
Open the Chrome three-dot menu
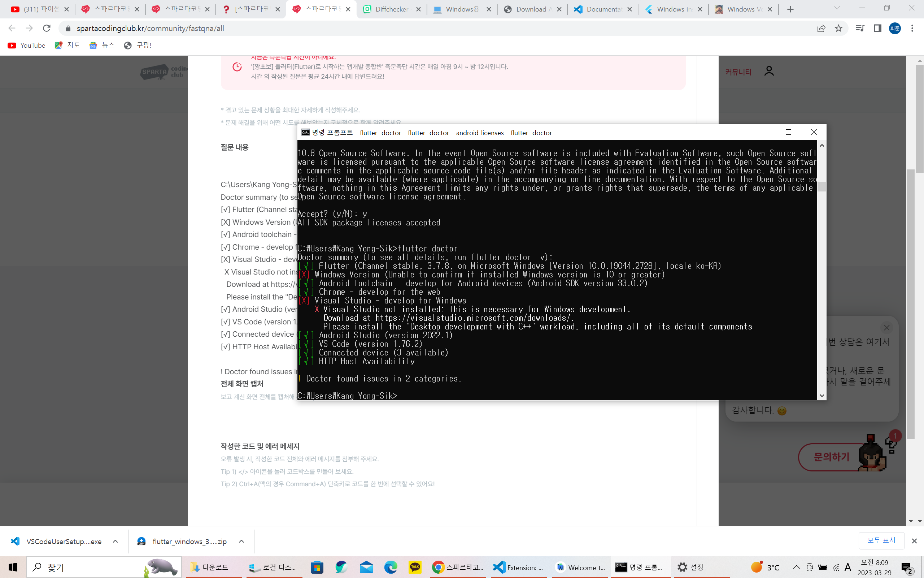912,28
